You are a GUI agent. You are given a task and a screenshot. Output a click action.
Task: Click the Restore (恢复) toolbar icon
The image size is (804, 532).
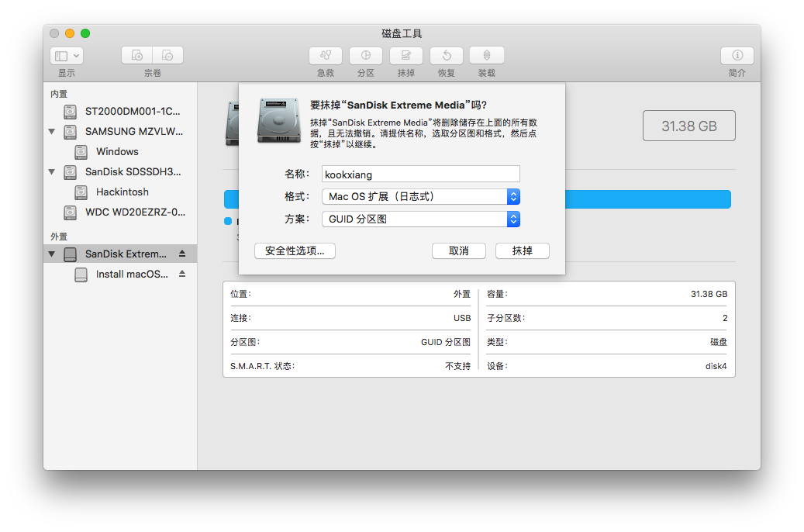pos(447,56)
